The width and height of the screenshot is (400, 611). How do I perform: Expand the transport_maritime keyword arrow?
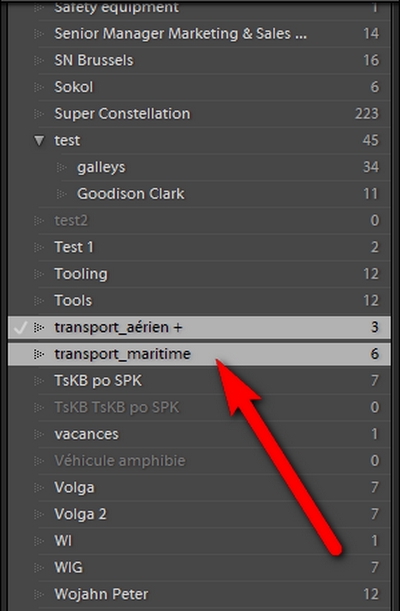[x=39, y=354]
